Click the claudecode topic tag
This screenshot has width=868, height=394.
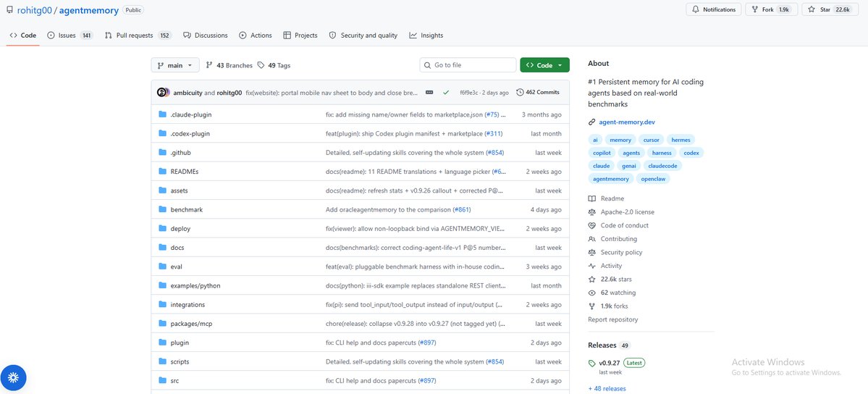coord(662,166)
